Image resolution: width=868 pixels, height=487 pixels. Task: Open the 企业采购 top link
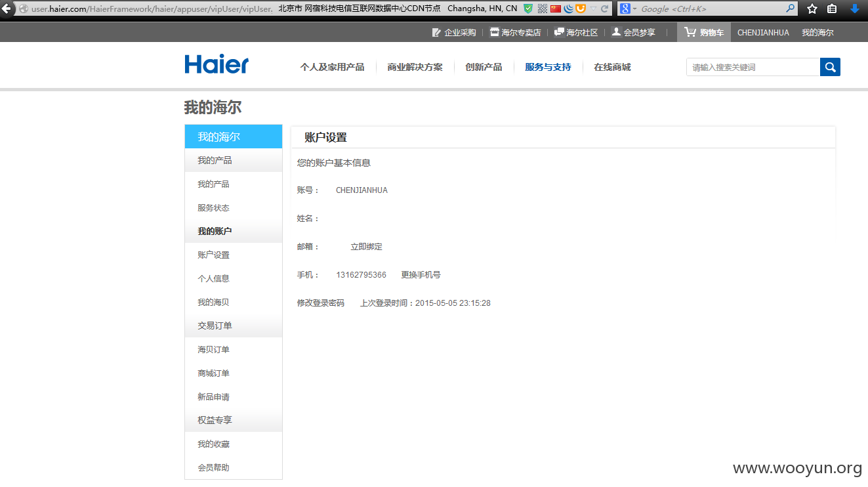point(454,32)
